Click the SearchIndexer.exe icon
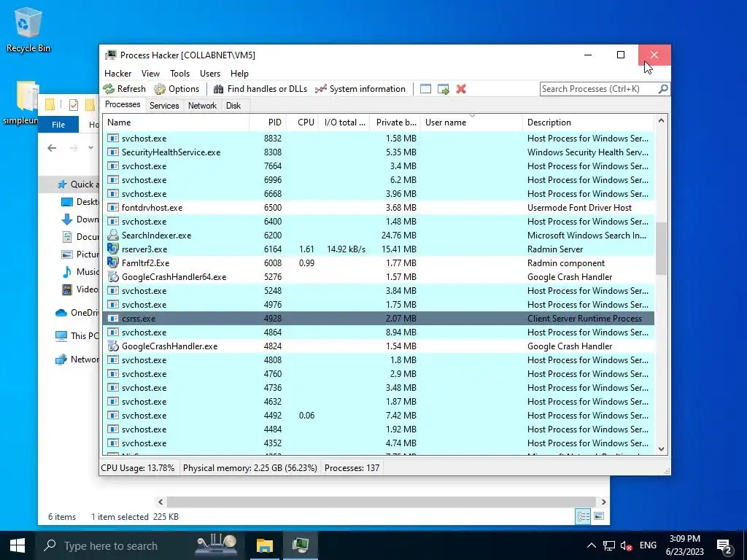This screenshot has height=560, width=747. [x=113, y=235]
